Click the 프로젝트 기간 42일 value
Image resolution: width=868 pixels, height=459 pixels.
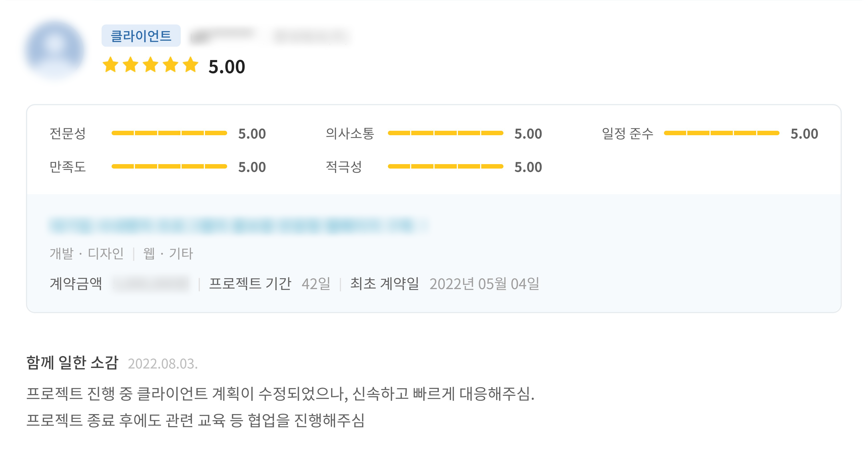pyautogui.click(x=316, y=284)
